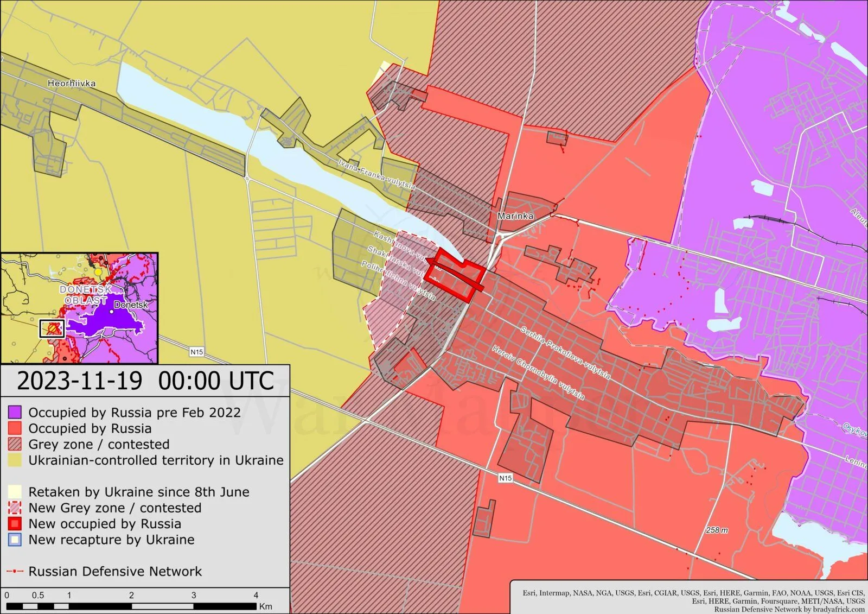Click legend text 'New Grey zone / contested'
Image resolution: width=868 pixels, height=614 pixels.
[x=115, y=508]
